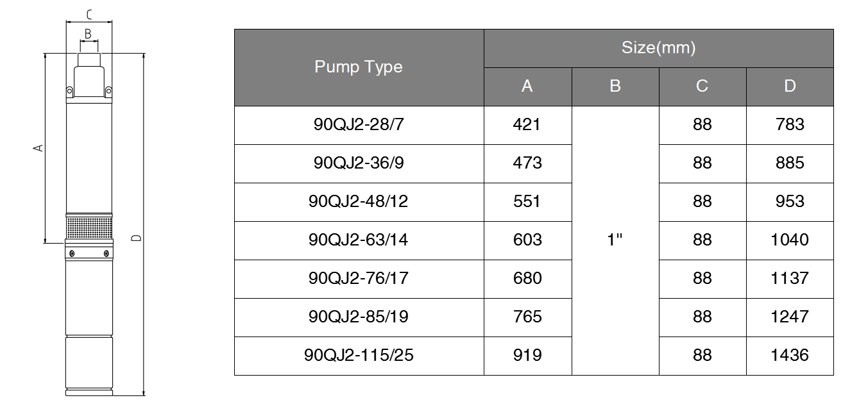Click column header D in table
Viewport: 868px width, 407px height.
(x=790, y=87)
